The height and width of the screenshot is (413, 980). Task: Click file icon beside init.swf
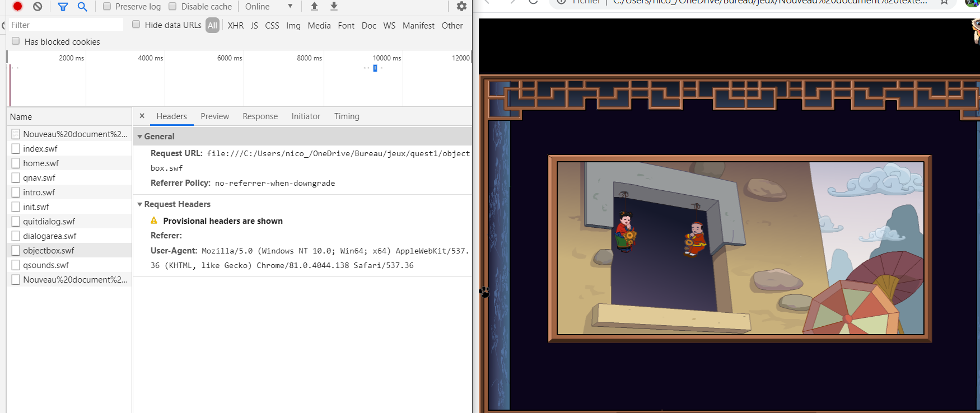tap(16, 206)
